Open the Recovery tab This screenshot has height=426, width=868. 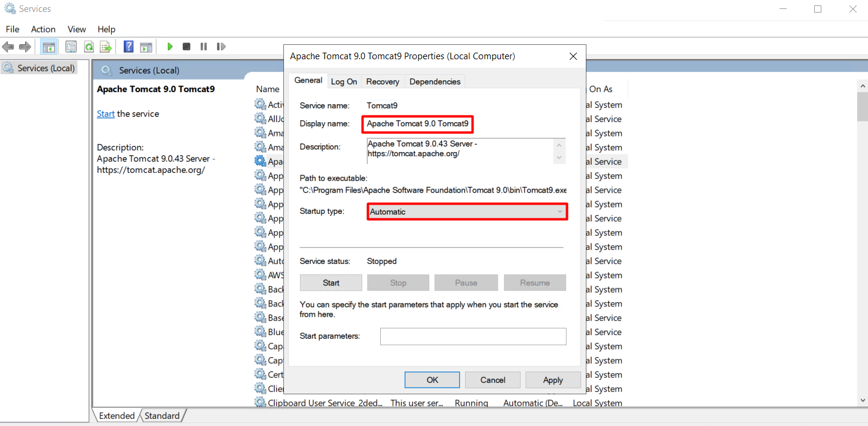pyautogui.click(x=382, y=81)
